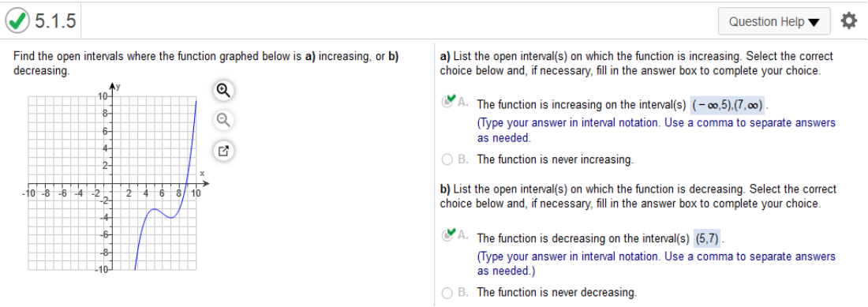Open the settings gear icon
868x307 pixels.
(x=848, y=21)
